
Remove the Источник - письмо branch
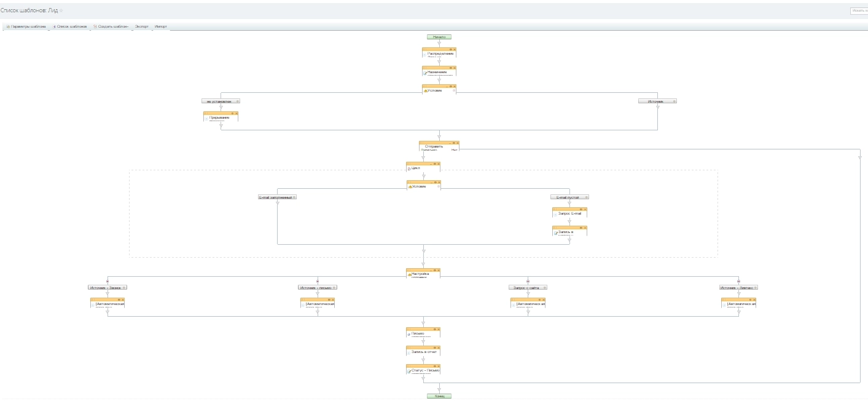(x=318, y=281)
